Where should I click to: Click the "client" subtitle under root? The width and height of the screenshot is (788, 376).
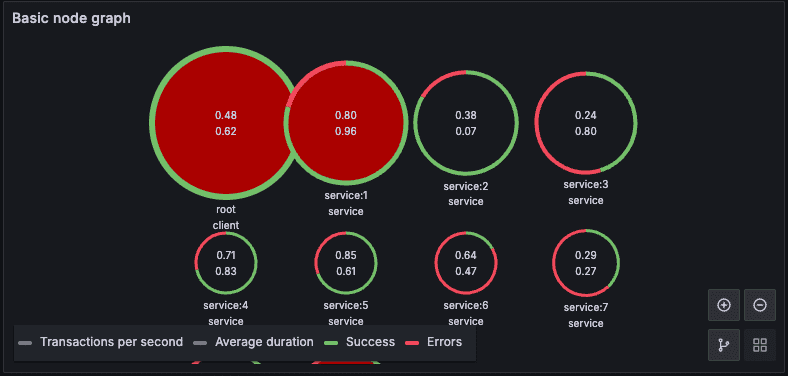tap(226, 225)
